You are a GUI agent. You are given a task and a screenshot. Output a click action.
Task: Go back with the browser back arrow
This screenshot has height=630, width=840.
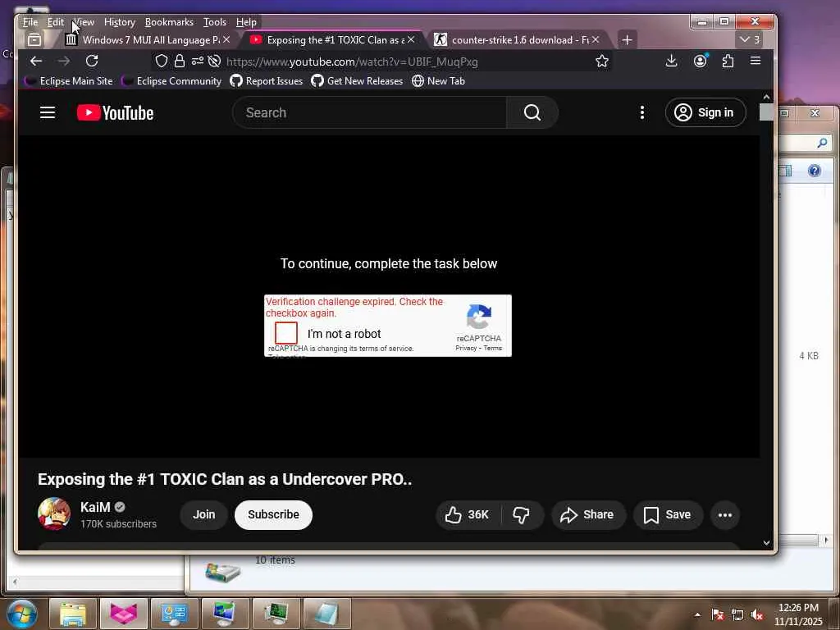(36, 61)
